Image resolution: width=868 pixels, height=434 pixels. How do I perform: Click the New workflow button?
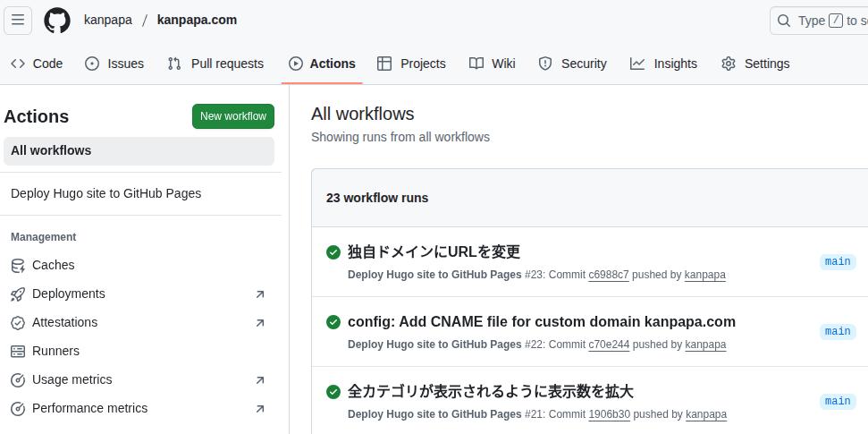tap(233, 116)
